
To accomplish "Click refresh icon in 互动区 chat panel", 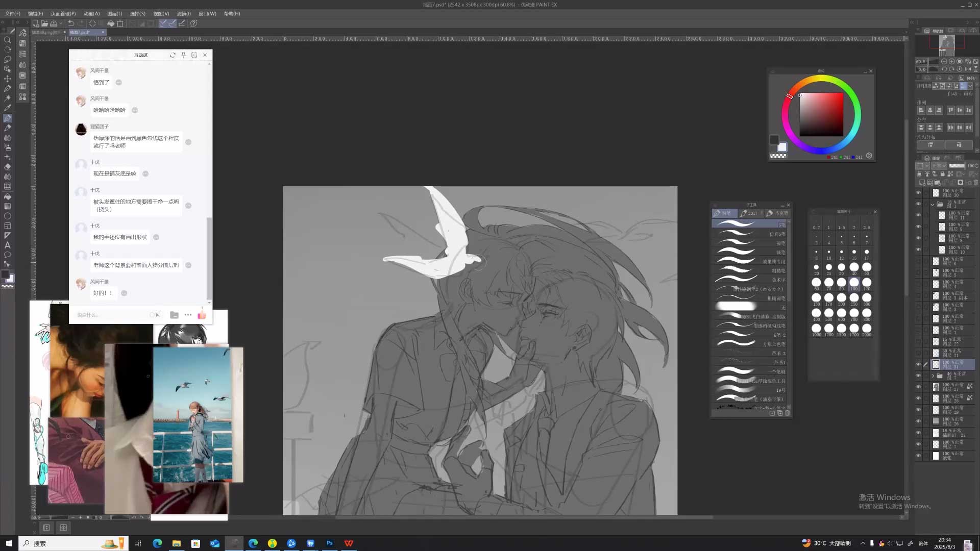I will [x=173, y=55].
